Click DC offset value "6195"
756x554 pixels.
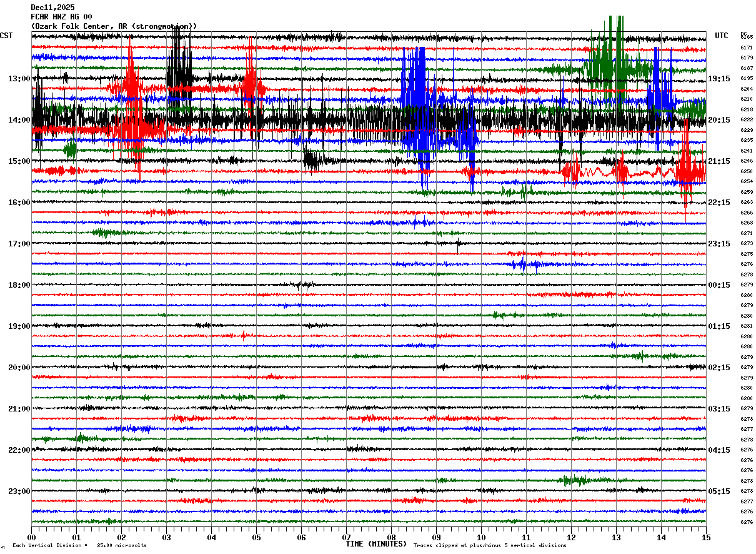pyautogui.click(x=747, y=78)
